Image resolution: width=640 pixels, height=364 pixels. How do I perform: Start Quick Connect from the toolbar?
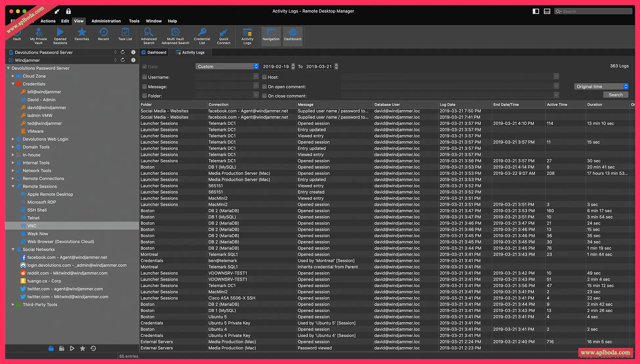(x=224, y=36)
